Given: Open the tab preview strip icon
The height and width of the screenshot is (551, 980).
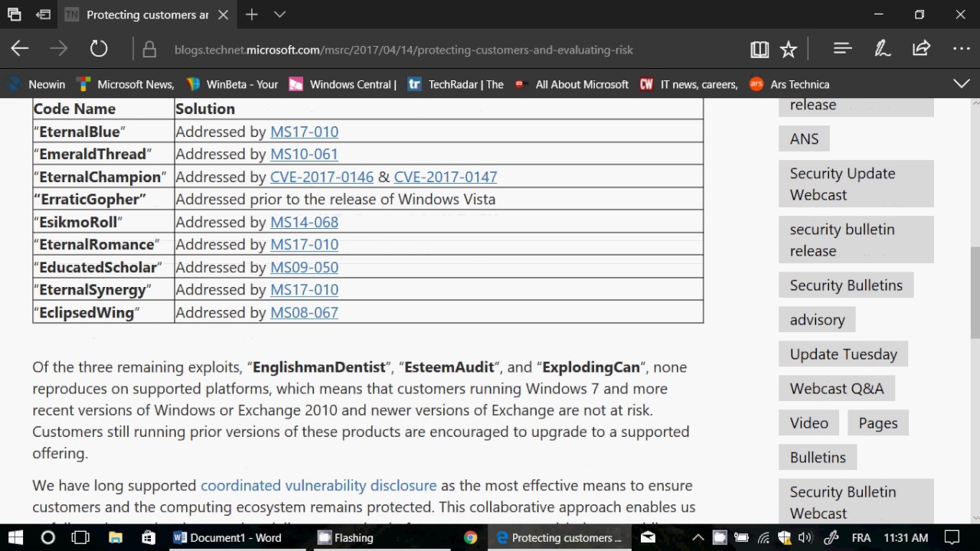Looking at the screenshot, I should pos(15,15).
